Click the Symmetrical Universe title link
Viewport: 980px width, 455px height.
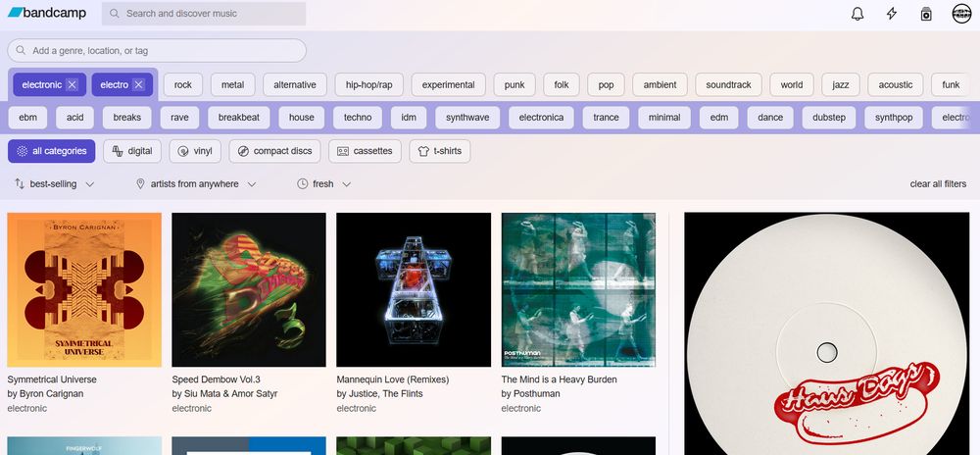52,379
